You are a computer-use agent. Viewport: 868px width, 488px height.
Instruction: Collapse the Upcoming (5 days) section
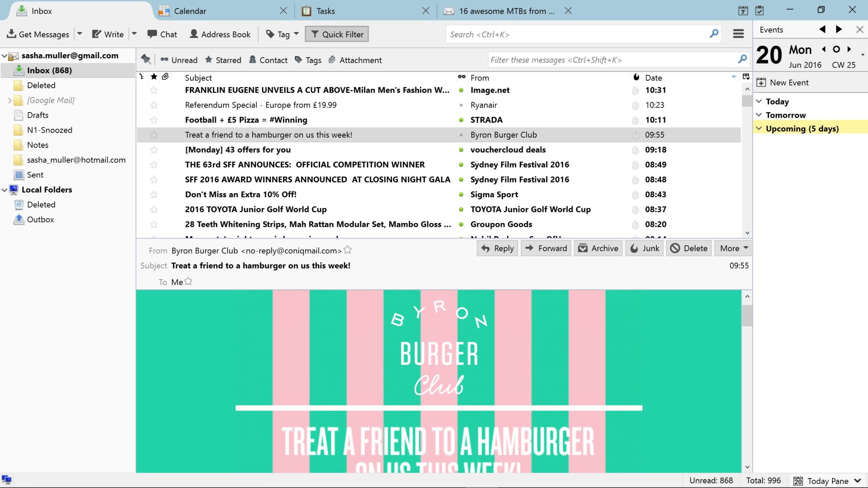click(x=760, y=128)
